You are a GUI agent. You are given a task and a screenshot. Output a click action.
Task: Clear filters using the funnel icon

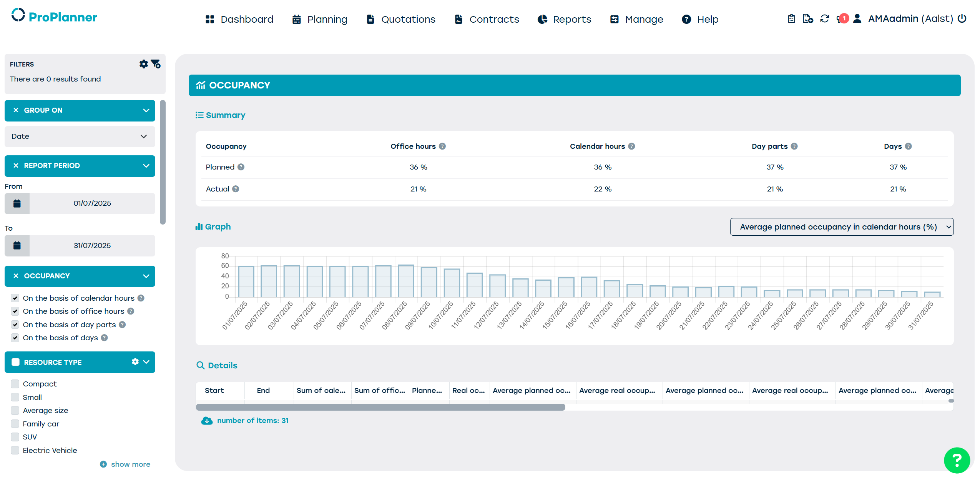(156, 64)
